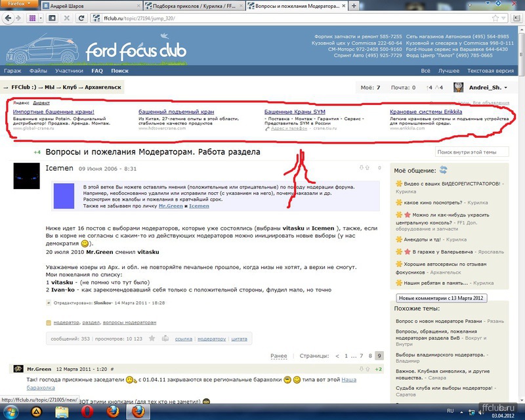Open Windows Start menu orb
Viewport: 525px width, 420px height.
pyautogui.click(x=10, y=411)
